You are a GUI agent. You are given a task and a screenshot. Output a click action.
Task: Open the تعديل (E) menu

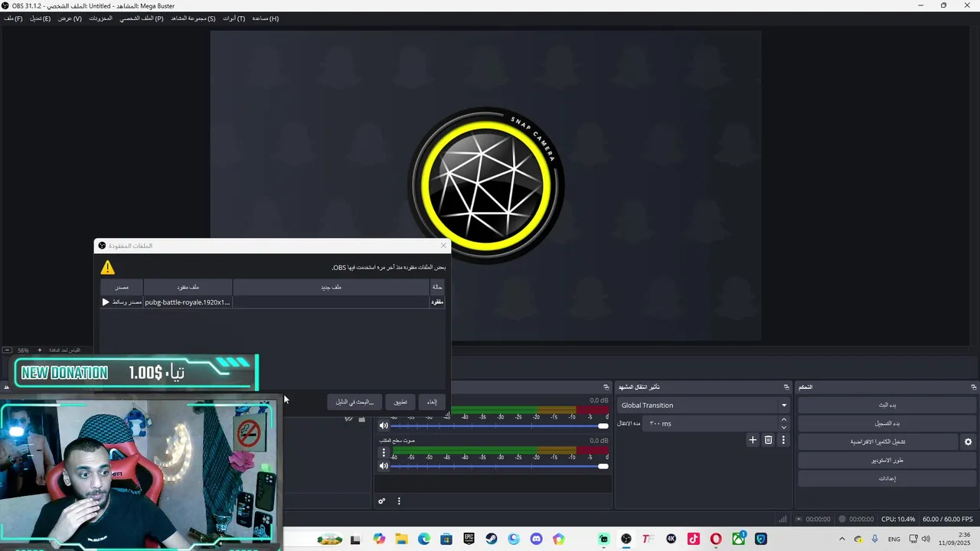[x=40, y=18]
